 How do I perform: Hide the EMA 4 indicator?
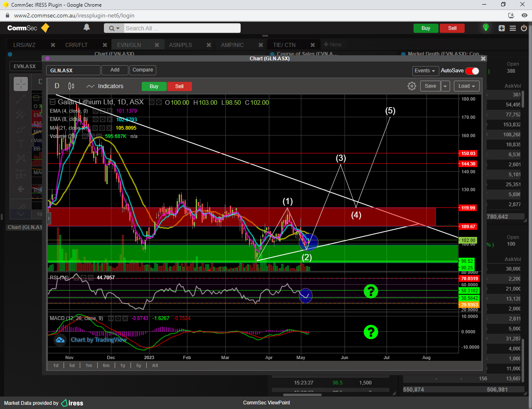click(96, 111)
